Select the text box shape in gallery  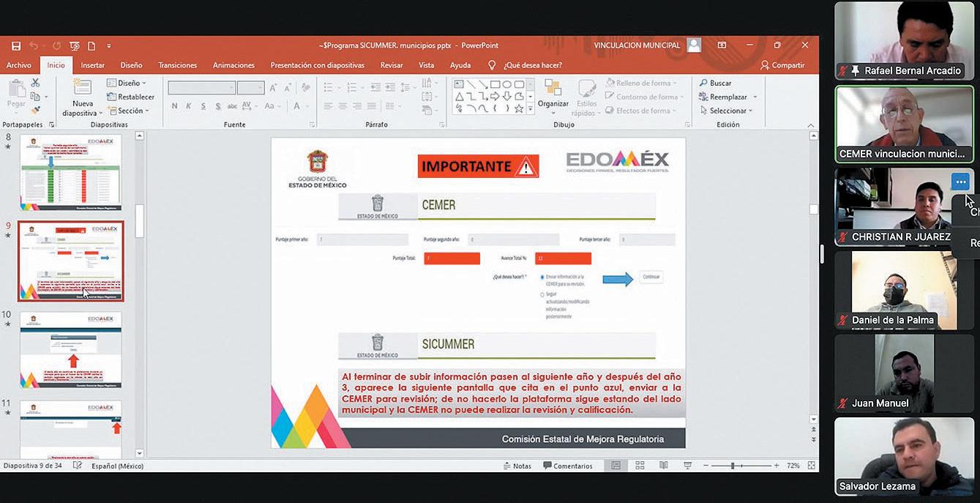(460, 84)
